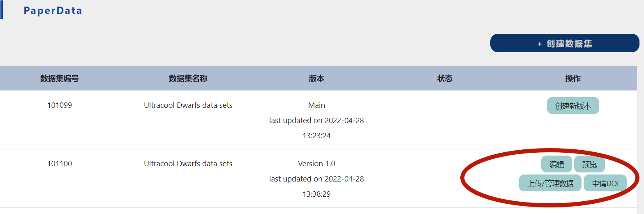Click the 13:38:29 last updated timestamp

click(x=316, y=194)
